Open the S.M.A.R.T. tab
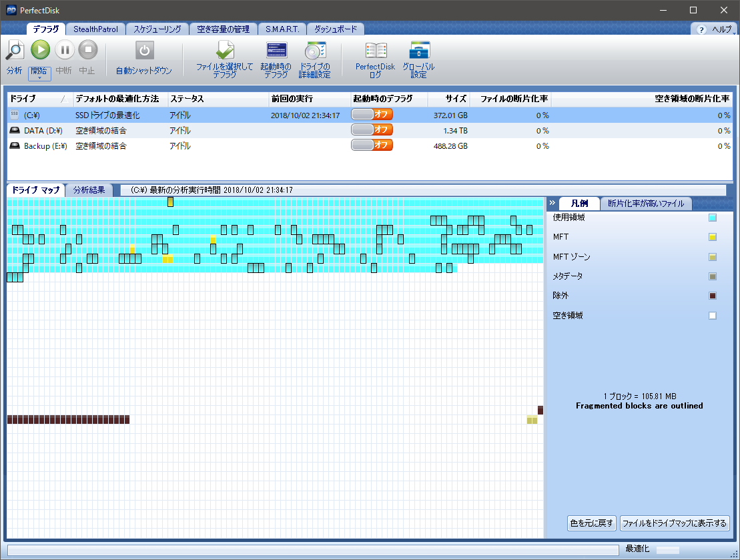This screenshot has width=740, height=560. (282, 29)
